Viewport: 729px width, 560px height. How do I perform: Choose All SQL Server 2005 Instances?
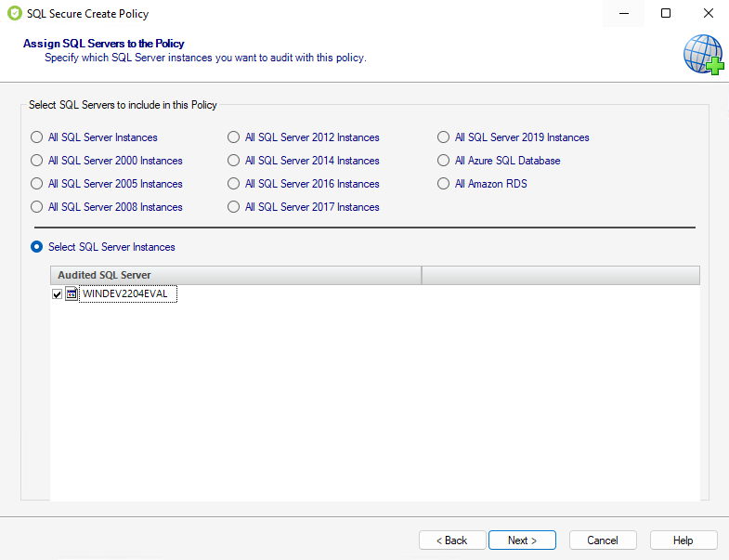click(x=37, y=184)
